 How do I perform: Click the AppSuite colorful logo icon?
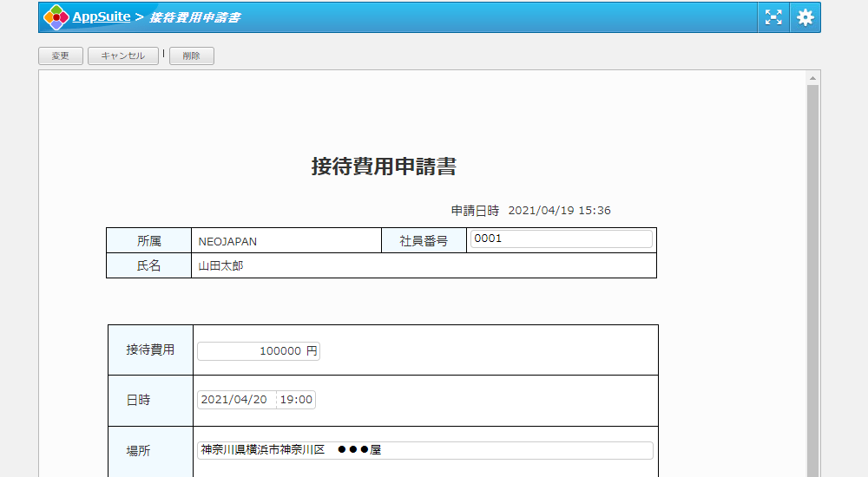(x=56, y=17)
